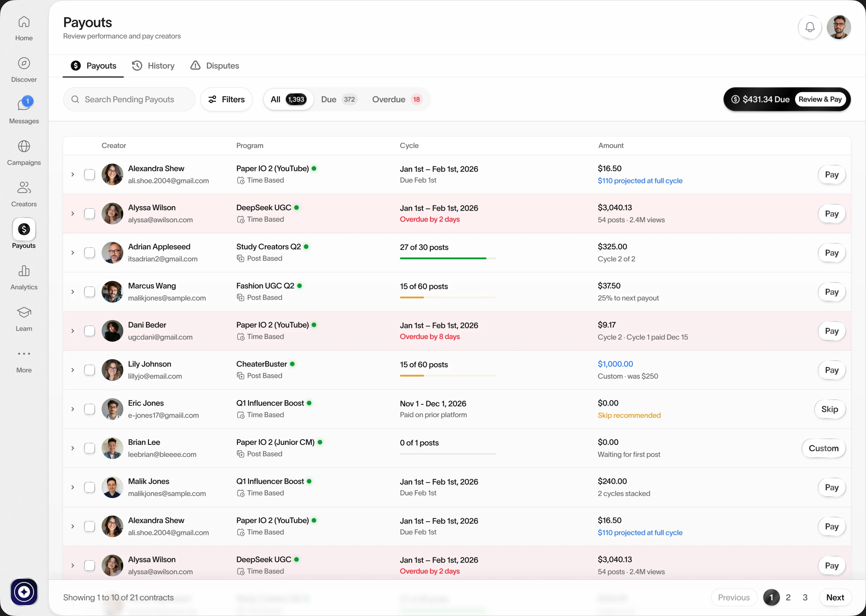Tick Marcus Wang's checkbox
866x616 pixels.
pos(90,292)
